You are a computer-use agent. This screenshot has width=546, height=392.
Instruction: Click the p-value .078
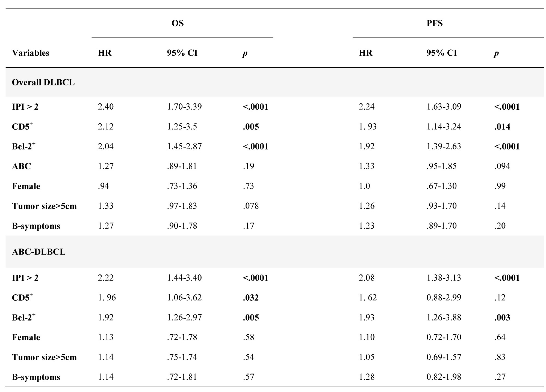click(x=251, y=206)
